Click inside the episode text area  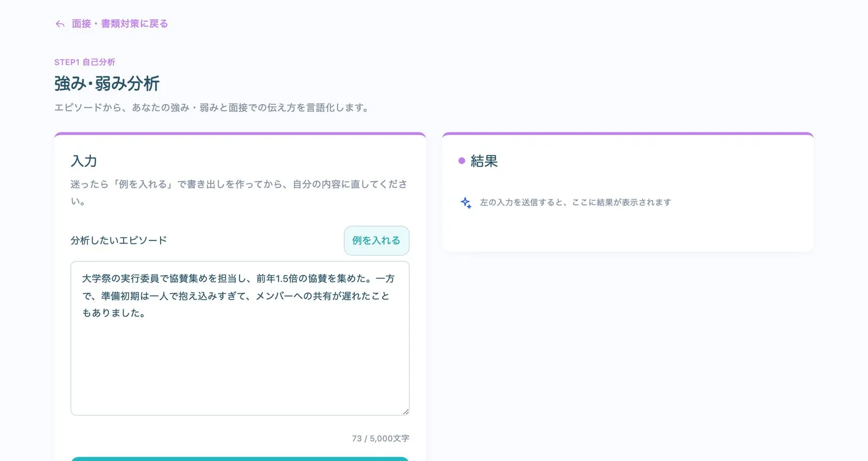click(240, 338)
